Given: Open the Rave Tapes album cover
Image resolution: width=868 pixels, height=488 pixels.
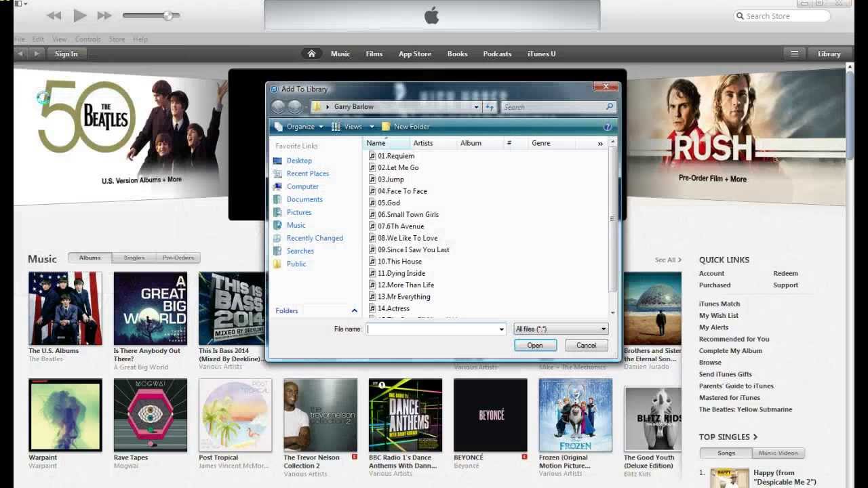Looking at the screenshot, I should [x=151, y=415].
